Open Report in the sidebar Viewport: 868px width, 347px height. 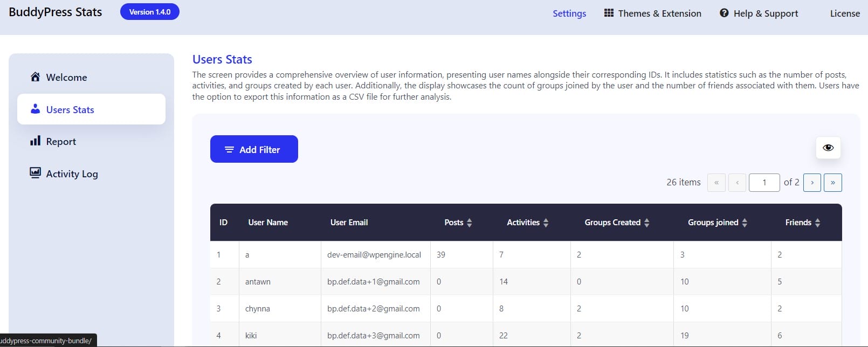point(61,142)
